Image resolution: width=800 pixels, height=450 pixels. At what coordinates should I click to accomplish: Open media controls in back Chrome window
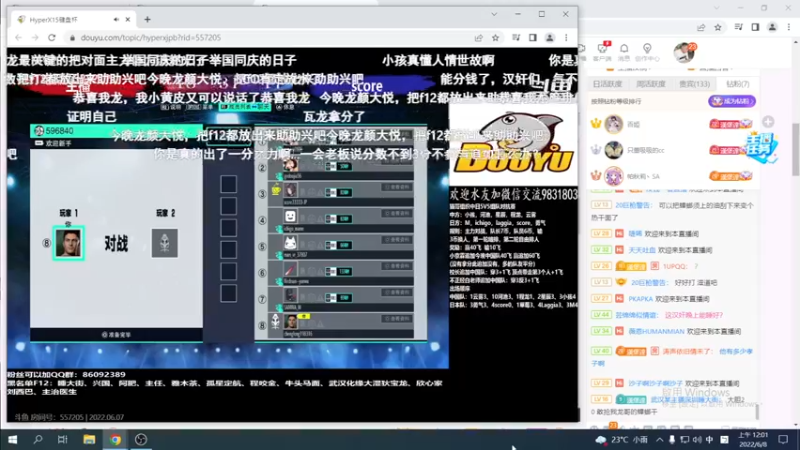[x=739, y=27]
